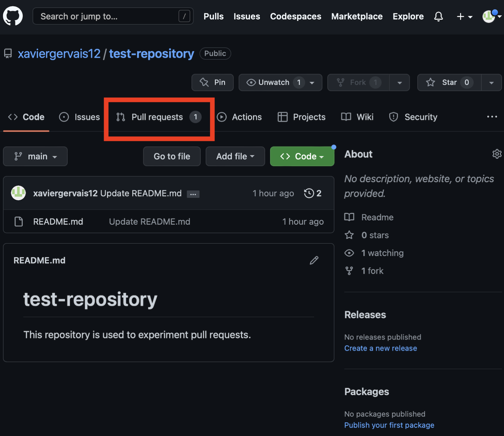
Task: Open the Actions tab
Action: pos(240,117)
